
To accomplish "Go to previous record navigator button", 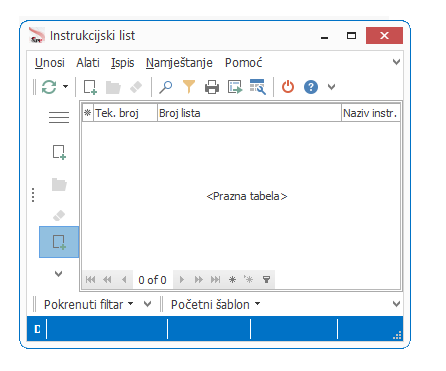I will coord(124,279).
